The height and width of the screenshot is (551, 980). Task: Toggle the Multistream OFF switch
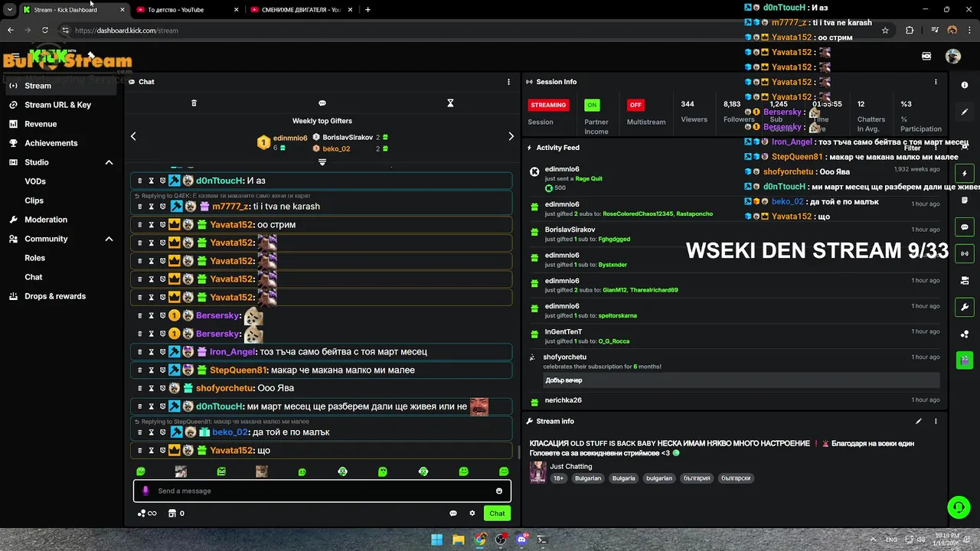(635, 105)
